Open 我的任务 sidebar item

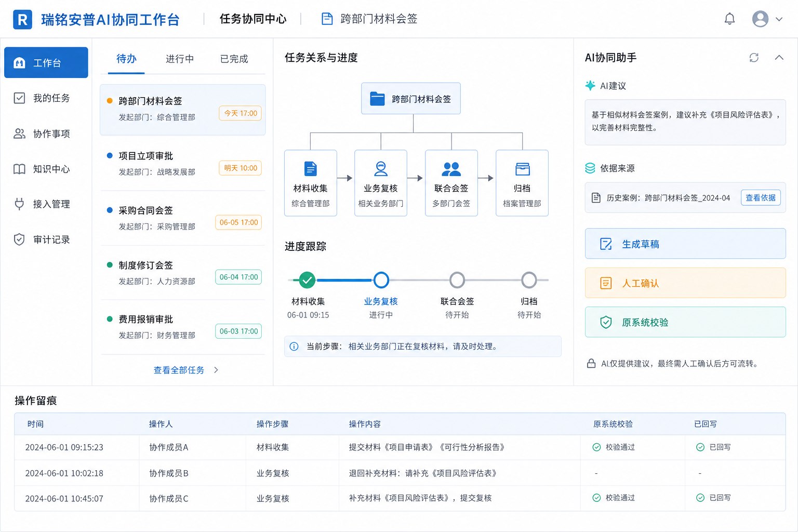pos(46,98)
